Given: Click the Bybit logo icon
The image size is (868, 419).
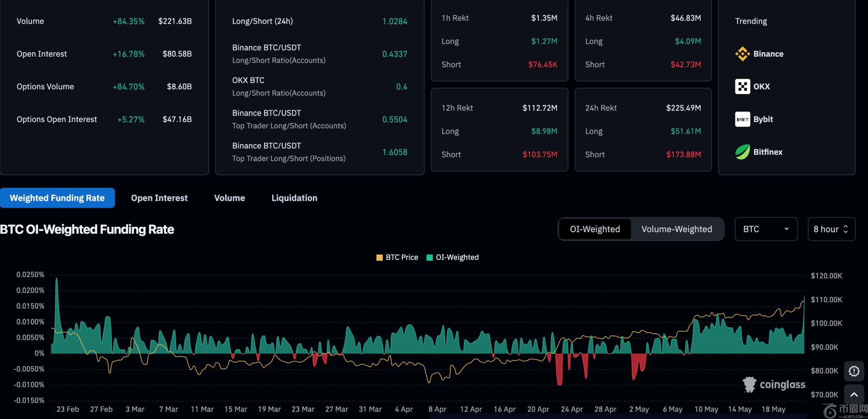Looking at the screenshot, I should (x=742, y=119).
